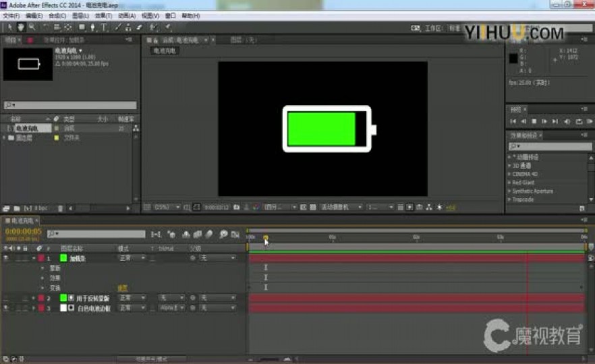Toggle transparency grid in viewer

click(313, 208)
